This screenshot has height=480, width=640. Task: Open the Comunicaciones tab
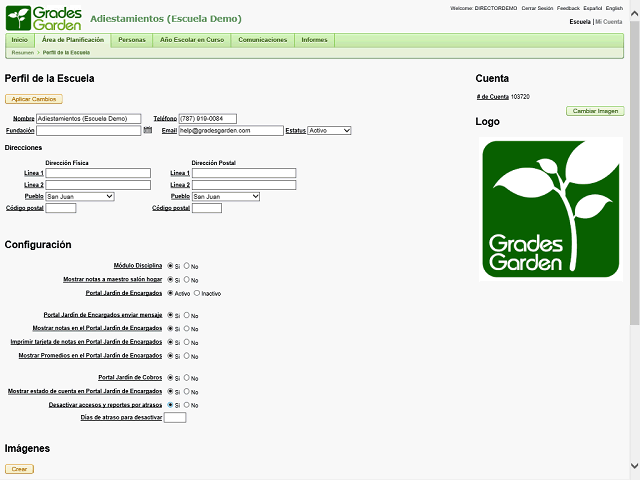pyautogui.click(x=263, y=40)
